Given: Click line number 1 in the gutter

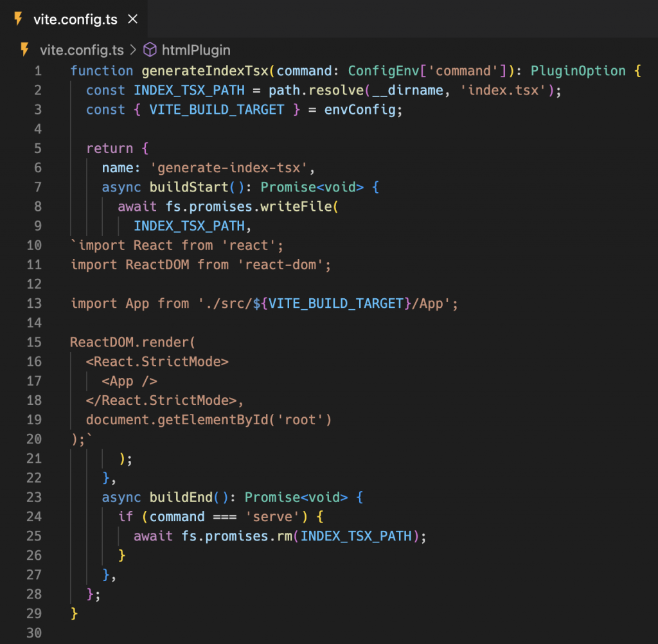Looking at the screenshot, I should (x=38, y=71).
